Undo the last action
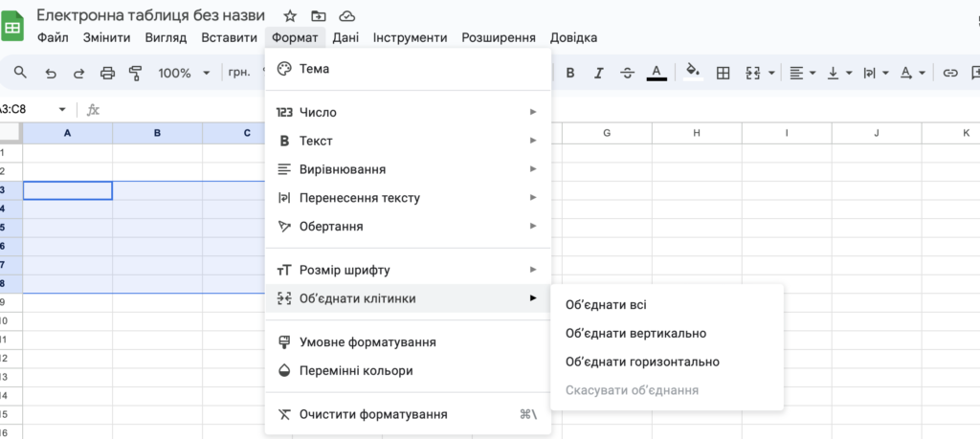The width and height of the screenshot is (980, 439). tap(51, 73)
